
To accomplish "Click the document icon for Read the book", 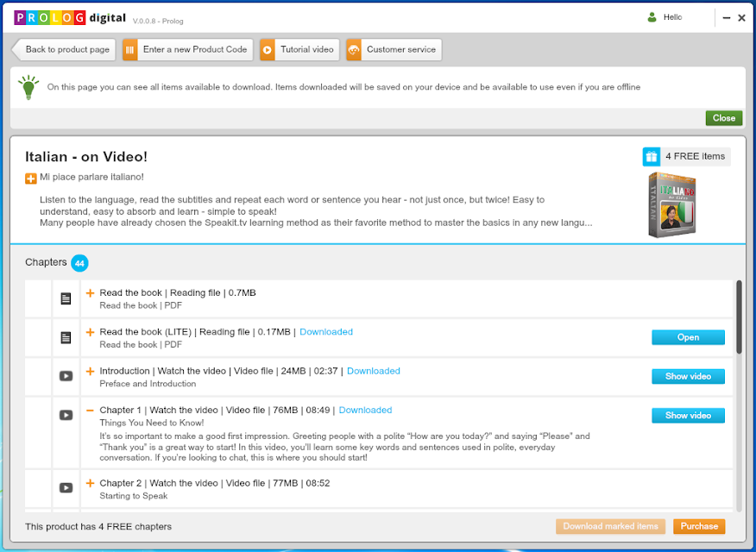I will coord(66,298).
